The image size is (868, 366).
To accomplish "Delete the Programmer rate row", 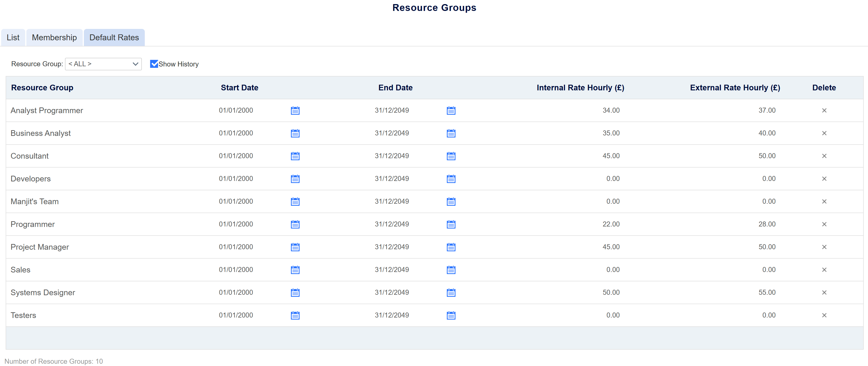I will (824, 224).
